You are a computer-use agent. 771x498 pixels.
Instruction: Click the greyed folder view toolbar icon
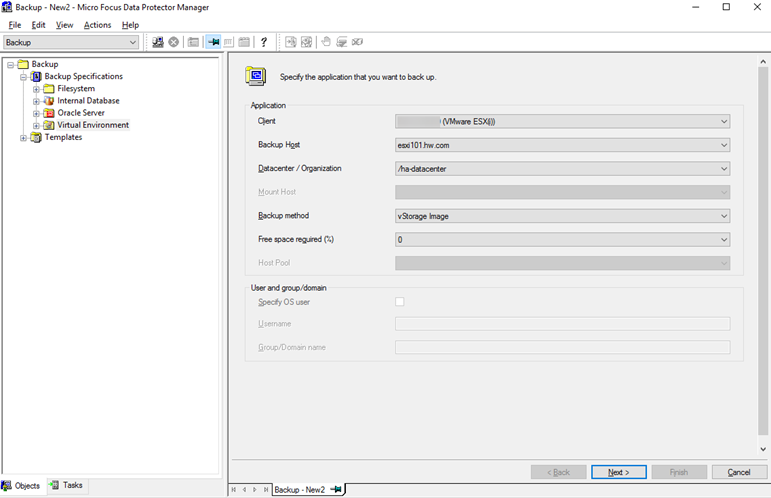(193, 42)
